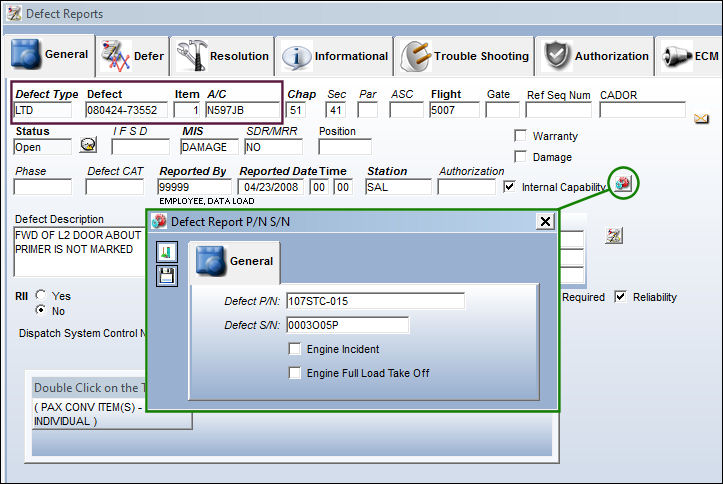Click the Reported By field showing 99999

coord(195,187)
